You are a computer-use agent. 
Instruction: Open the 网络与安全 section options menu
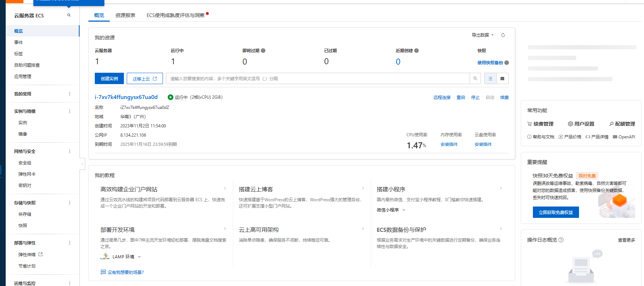(x=70, y=151)
